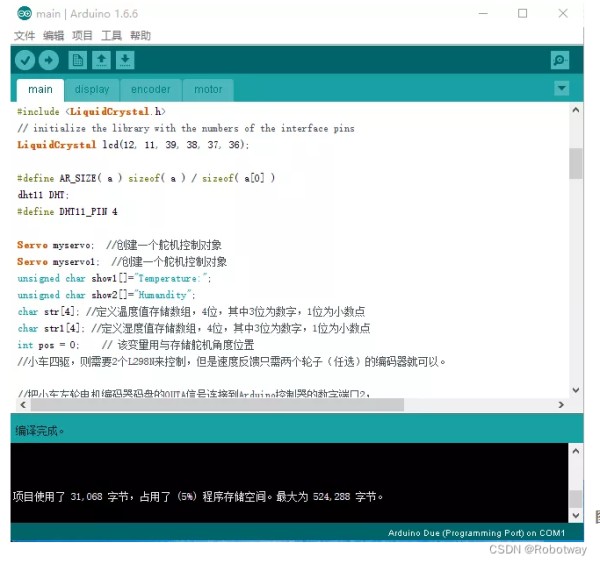Click console scrollbar up arrow

(x=576, y=451)
